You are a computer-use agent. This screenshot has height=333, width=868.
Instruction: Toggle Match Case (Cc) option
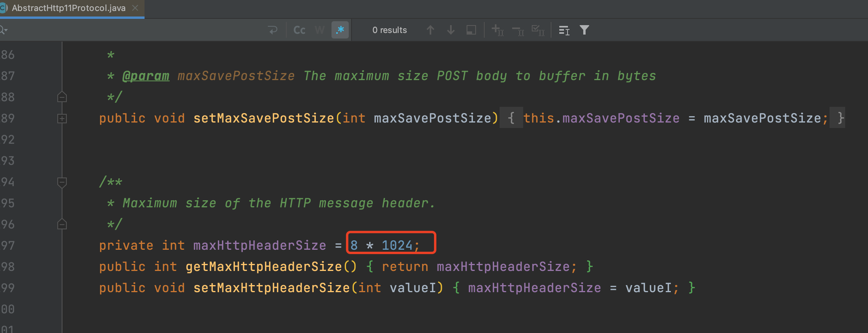click(299, 30)
